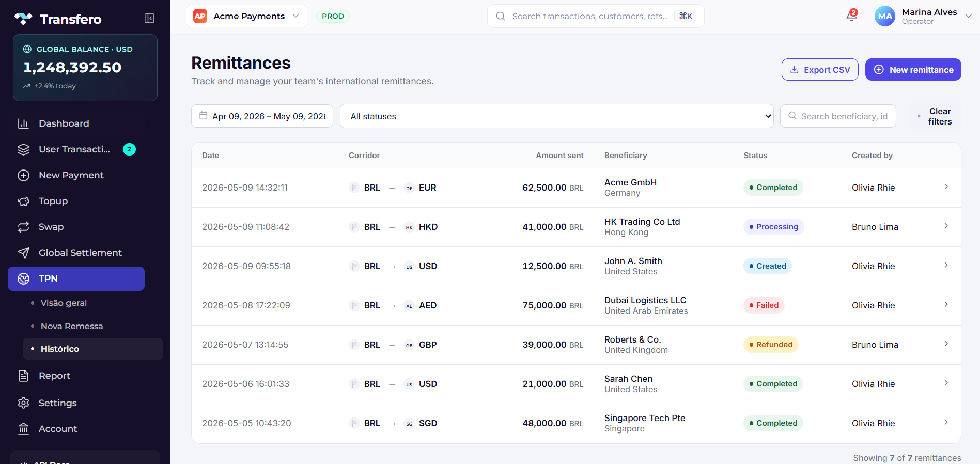The height and width of the screenshot is (464, 980).
Task: Click the Swap arrows icon
Action: [x=23, y=227]
